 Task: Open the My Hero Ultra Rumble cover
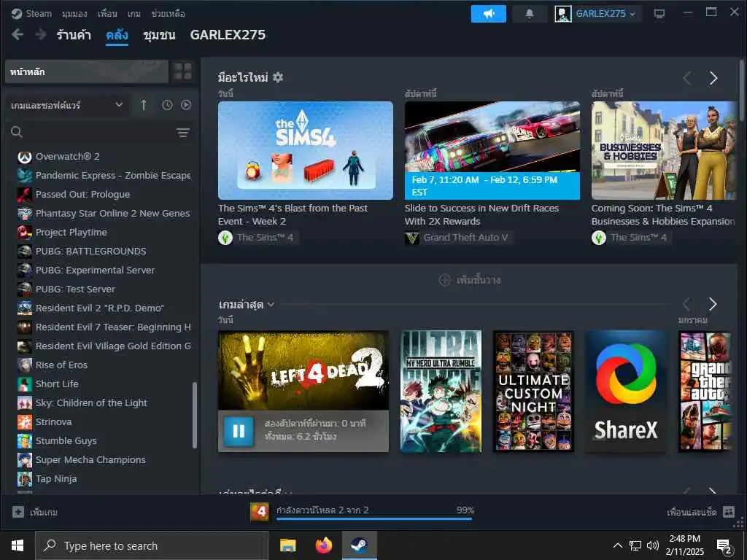(x=441, y=391)
